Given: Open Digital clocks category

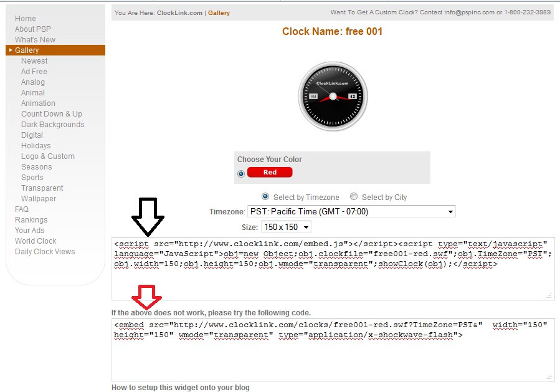Looking at the screenshot, I should pyautogui.click(x=32, y=135).
